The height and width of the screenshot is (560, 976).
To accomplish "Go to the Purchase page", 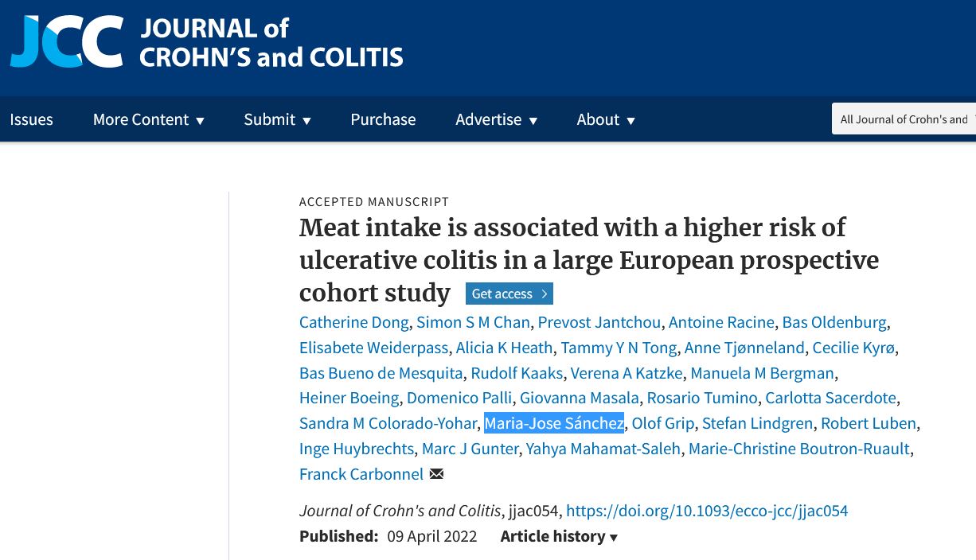I will click(383, 119).
